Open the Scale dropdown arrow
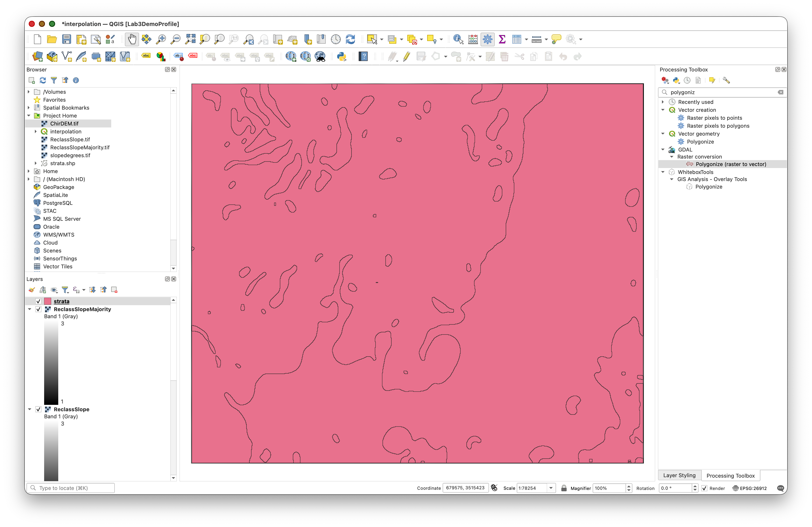The height and width of the screenshot is (527, 812). 551,488
